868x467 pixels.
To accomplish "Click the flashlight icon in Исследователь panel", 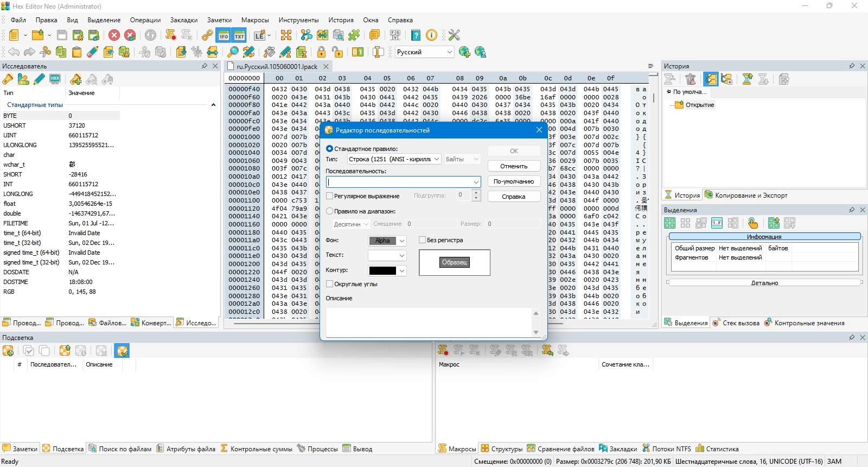I will pyautogui.click(x=8, y=79).
